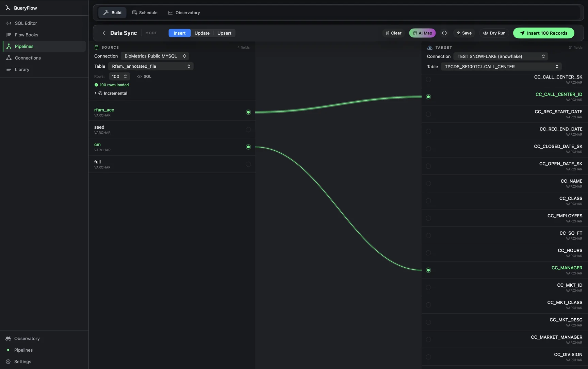The height and width of the screenshot is (369, 588).
Task: Go to Pipelines in top sidebar
Action: point(44,46)
